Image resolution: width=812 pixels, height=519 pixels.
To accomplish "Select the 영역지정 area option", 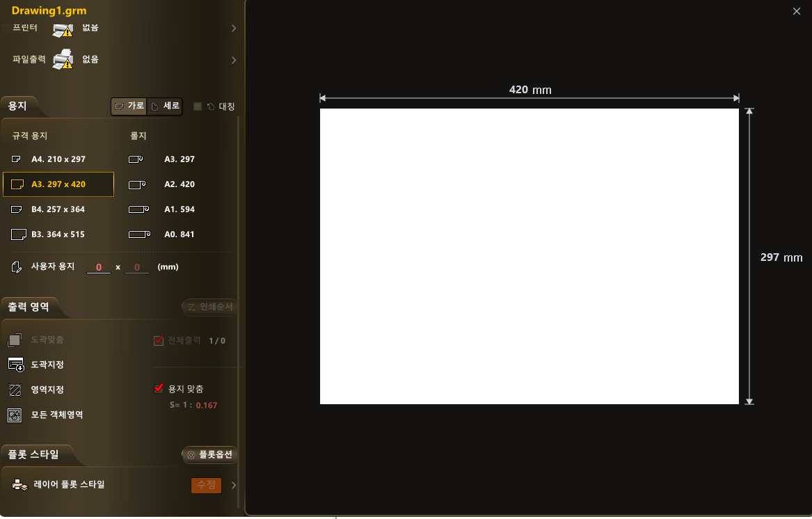I will coord(47,390).
